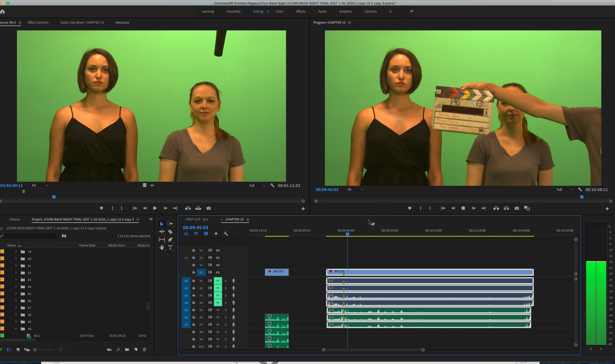Open the Effect Controls tab
The width and height of the screenshot is (615, 364).
(x=38, y=23)
